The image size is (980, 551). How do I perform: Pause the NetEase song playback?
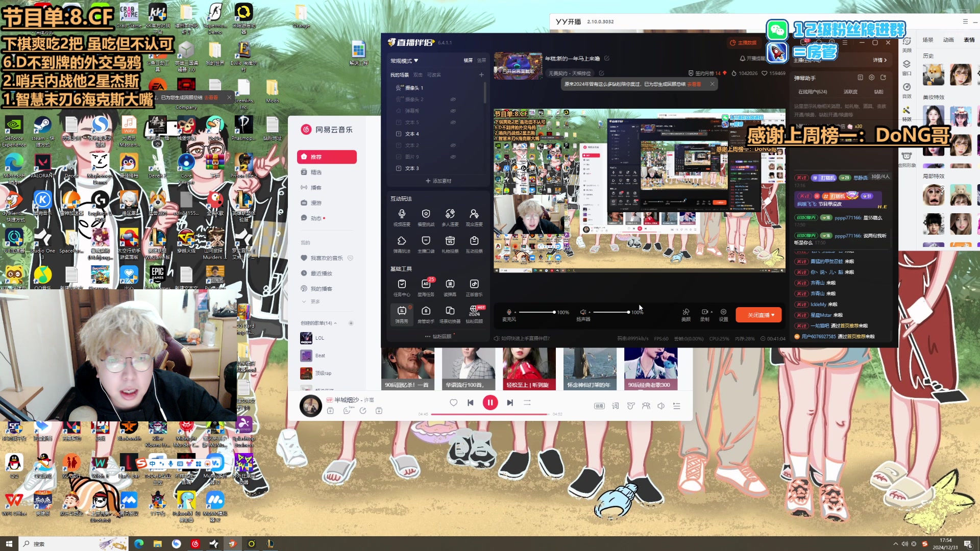[x=490, y=403]
